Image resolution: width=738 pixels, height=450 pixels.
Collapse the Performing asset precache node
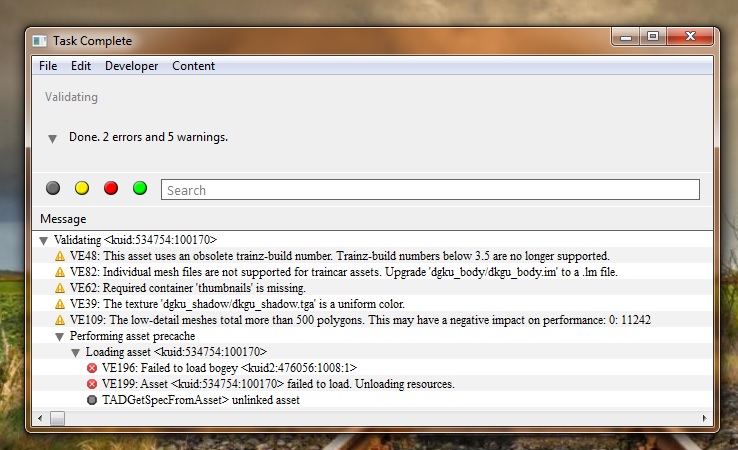tap(59, 337)
